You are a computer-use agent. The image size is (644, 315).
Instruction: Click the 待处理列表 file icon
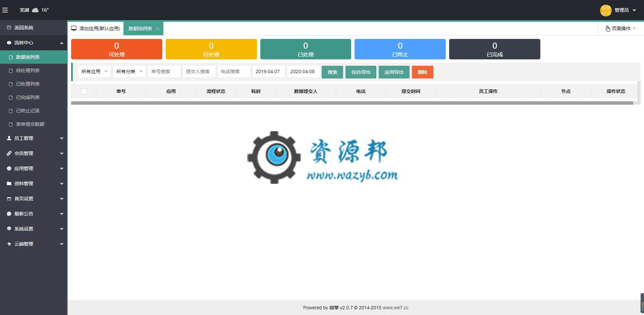point(11,71)
